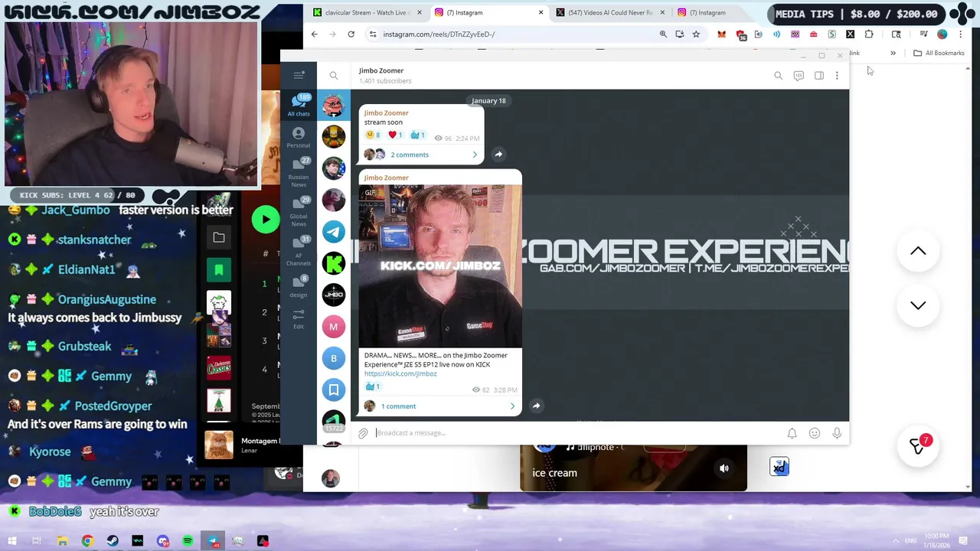Forward the Kick live post
Image resolution: width=980 pixels, height=551 pixels.
(537, 406)
